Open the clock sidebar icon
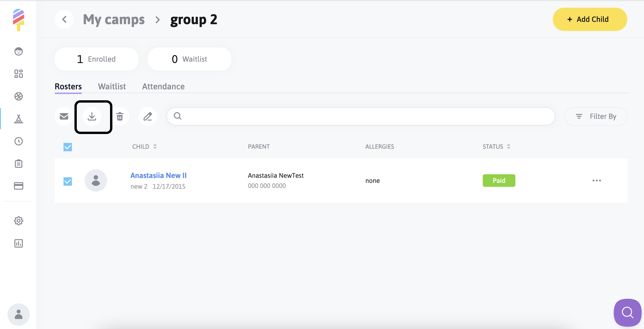 tap(19, 141)
